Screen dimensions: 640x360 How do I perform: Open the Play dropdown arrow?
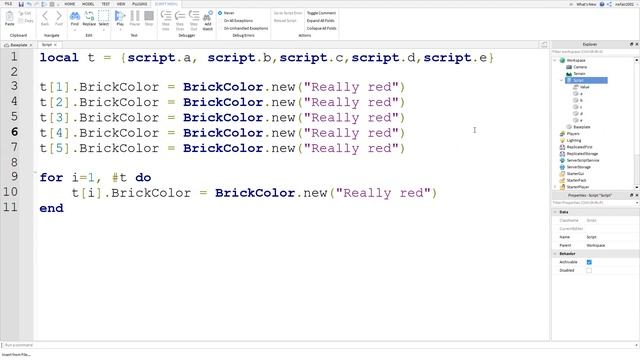click(120, 30)
